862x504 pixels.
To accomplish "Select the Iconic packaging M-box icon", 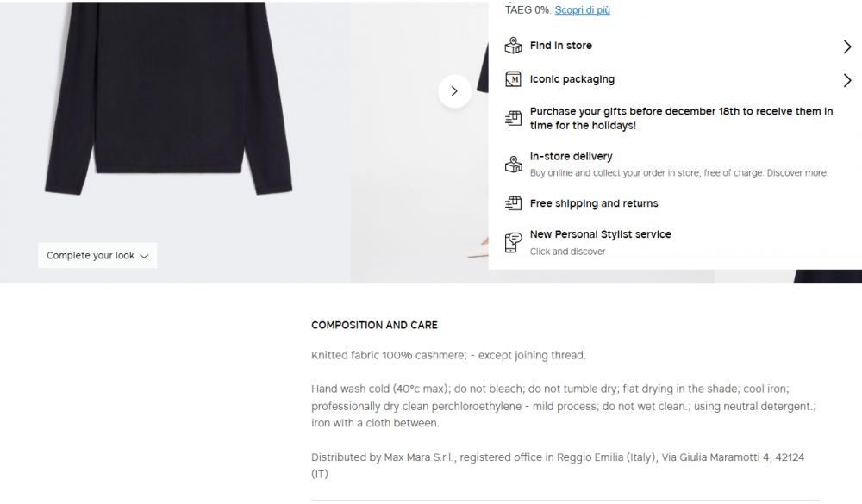I will click(515, 78).
